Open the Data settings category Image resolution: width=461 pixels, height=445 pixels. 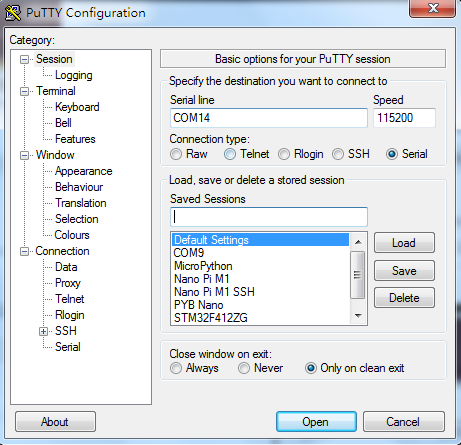(66, 267)
